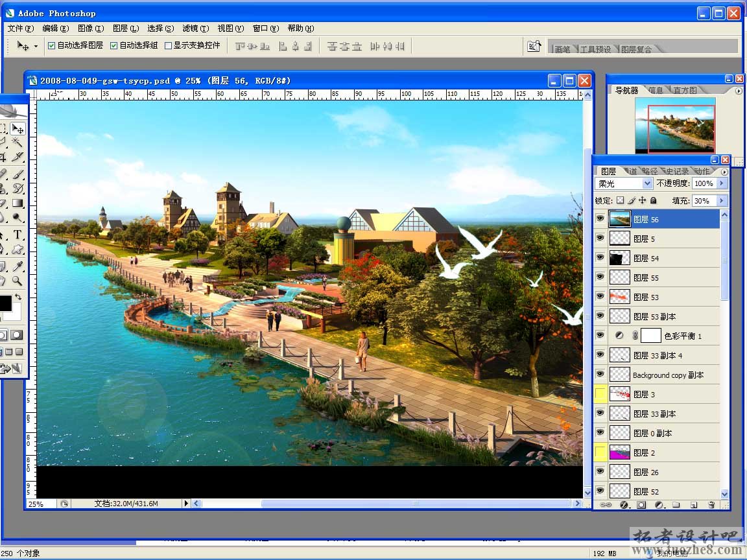Open the fill slider arrow
Viewport: 747px width, 560px height.
click(722, 200)
